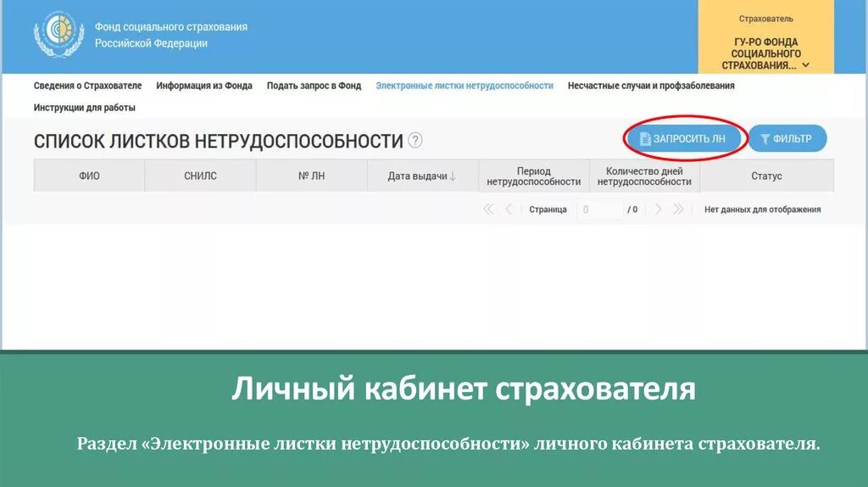Click Количество дней нетрудоспособности column header
The image size is (868, 487).
click(x=644, y=176)
